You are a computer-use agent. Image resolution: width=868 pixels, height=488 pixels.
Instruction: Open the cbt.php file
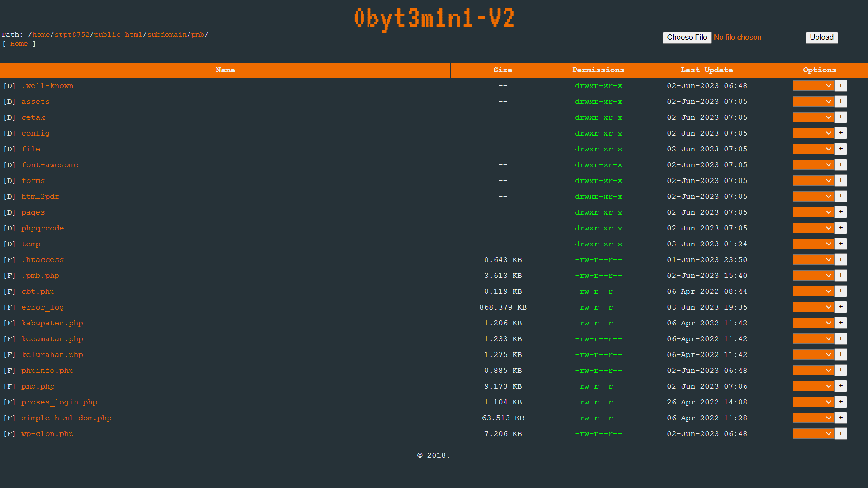[x=38, y=291]
